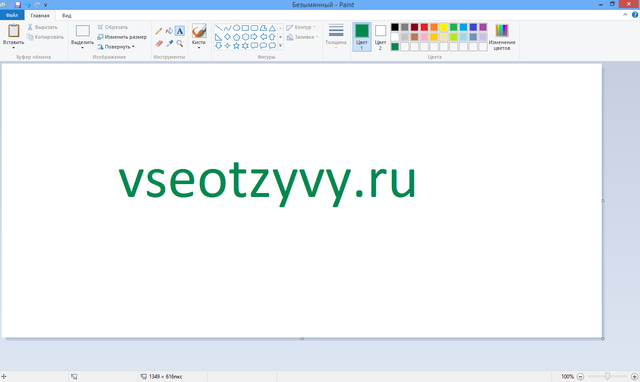Screen dimensions: 640x382
Task: Pick the Pentagon shape
Action: tap(236, 37)
